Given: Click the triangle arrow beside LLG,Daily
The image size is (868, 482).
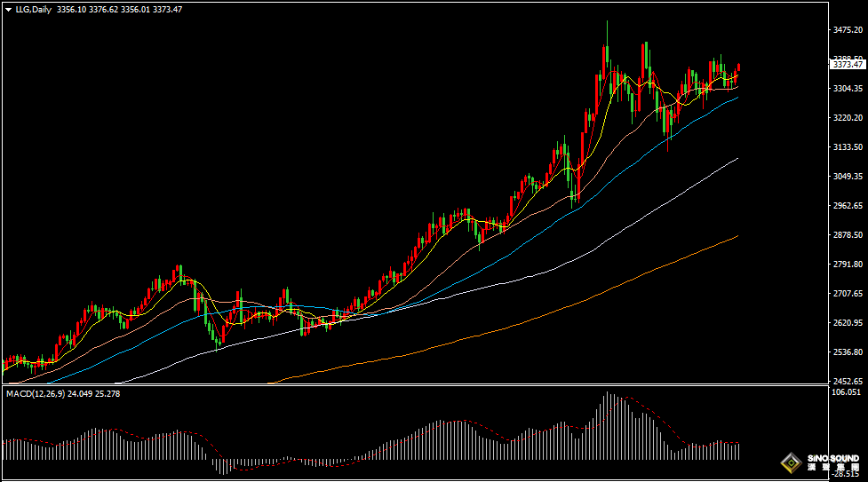Looking at the screenshot, I should 8,10.
